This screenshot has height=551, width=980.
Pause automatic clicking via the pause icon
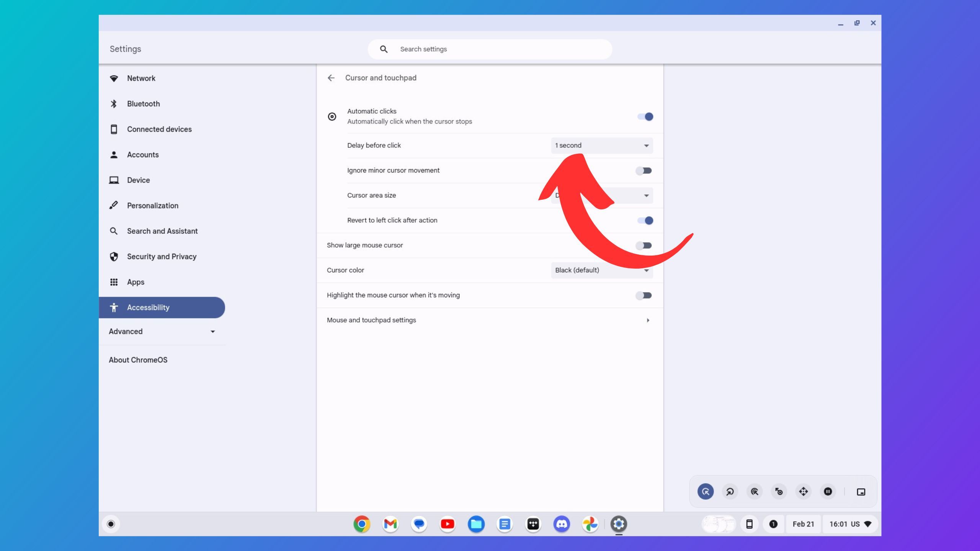(x=828, y=492)
